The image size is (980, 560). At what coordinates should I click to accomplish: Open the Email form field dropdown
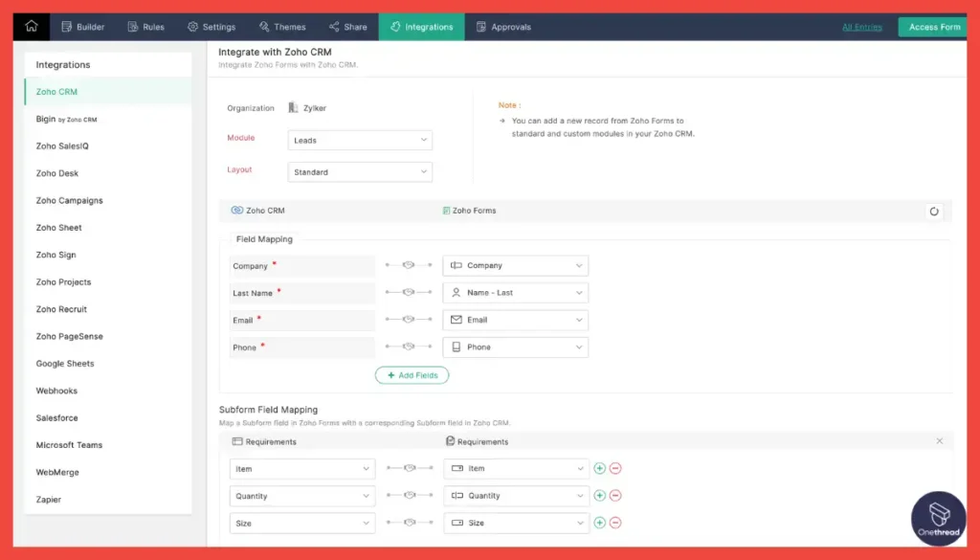tap(515, 320)
